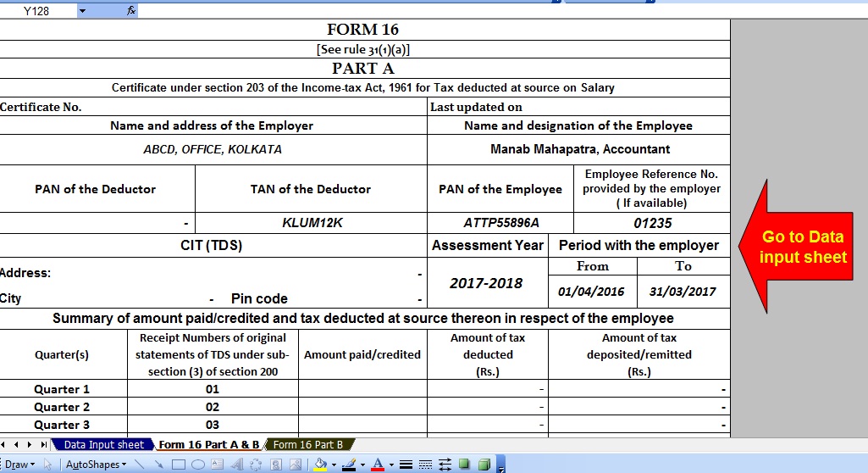
Task: Select the PAN of the Deductor header
Action: tap(97, 189)
